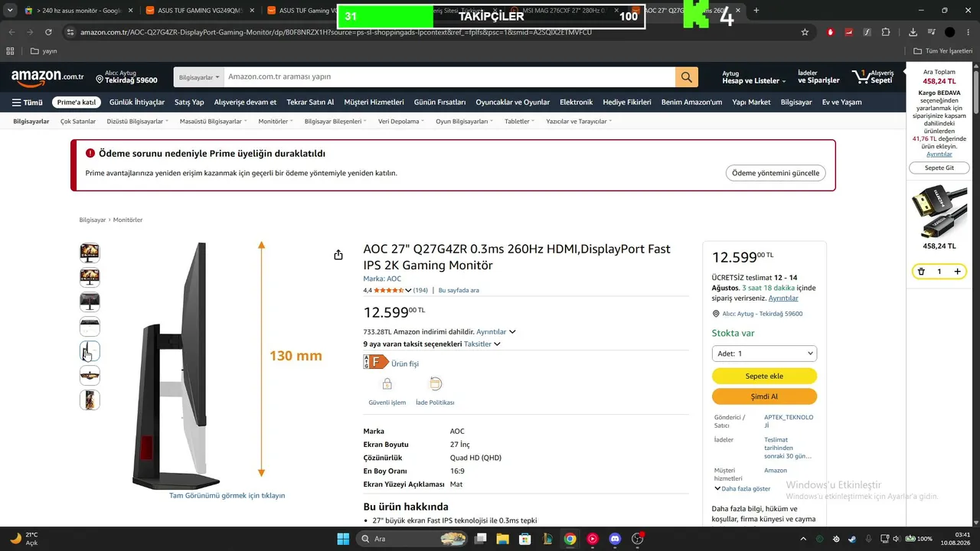
Task: Expand Daha fazla göster seller details
Action: (742, 488)
